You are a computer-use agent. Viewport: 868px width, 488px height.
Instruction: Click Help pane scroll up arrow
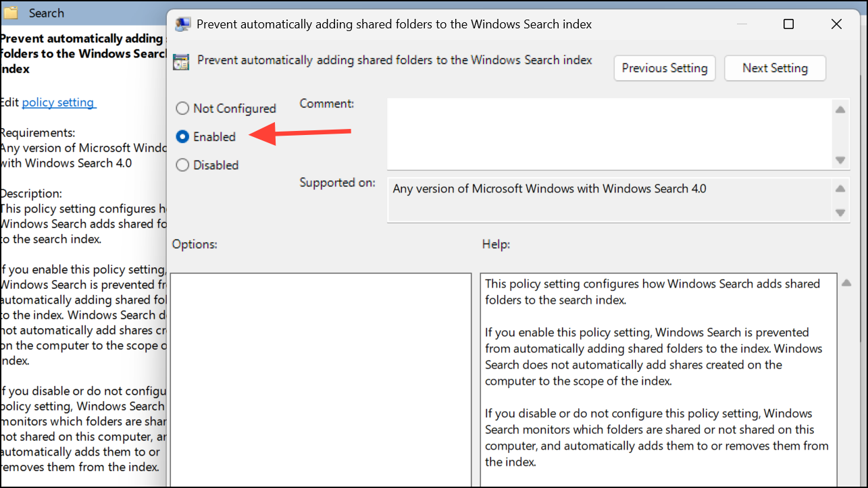[x=846, y=283]
